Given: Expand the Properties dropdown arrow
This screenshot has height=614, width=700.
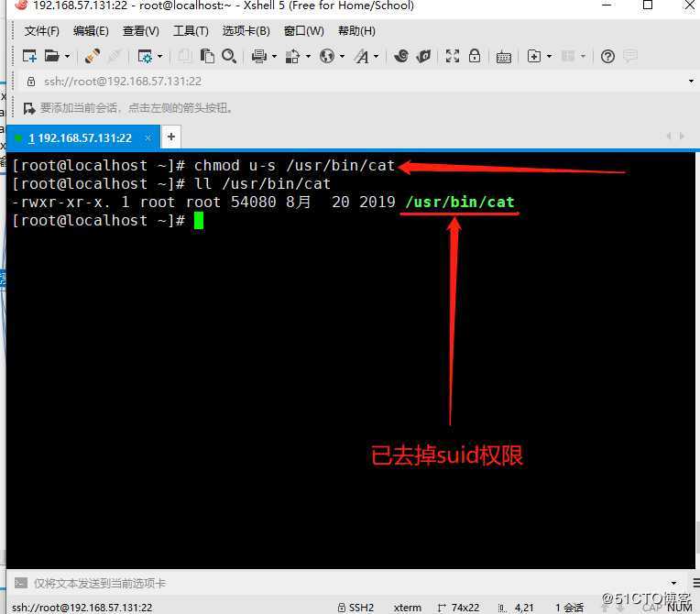Looking at the screenshot, I should tap(159, 56).
